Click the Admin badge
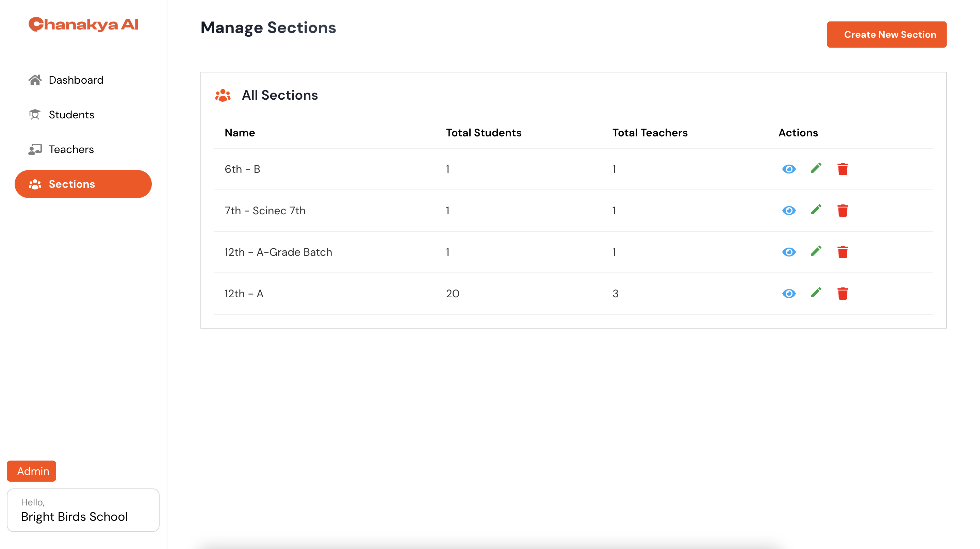Viewport: 980px width, 549px height. [x=32, y=471]
